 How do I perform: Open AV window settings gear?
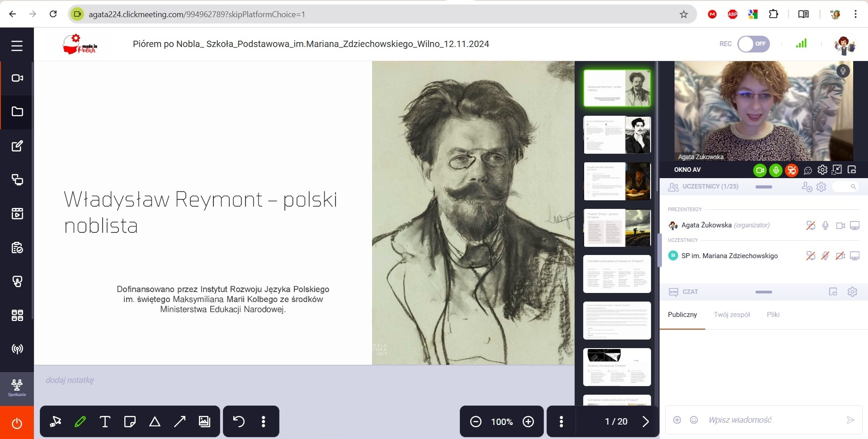[822, 170]
